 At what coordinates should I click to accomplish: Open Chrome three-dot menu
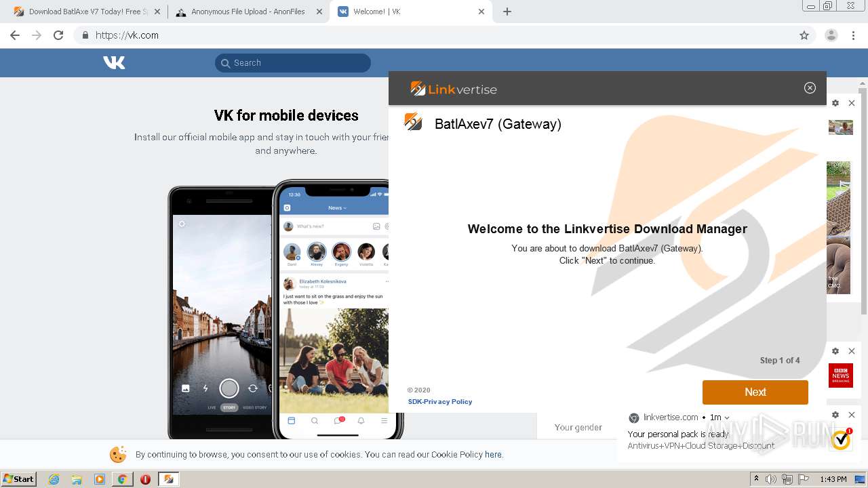[x=854, y=35]
